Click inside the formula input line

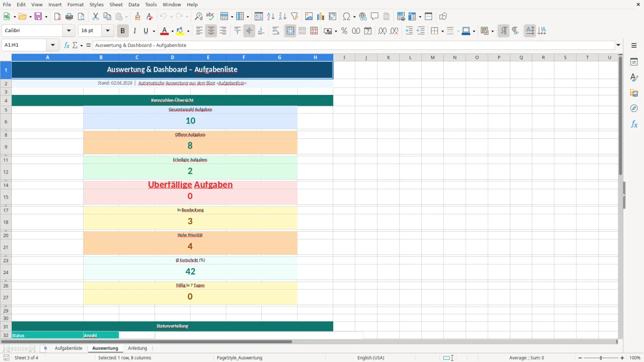coord(354,45)
